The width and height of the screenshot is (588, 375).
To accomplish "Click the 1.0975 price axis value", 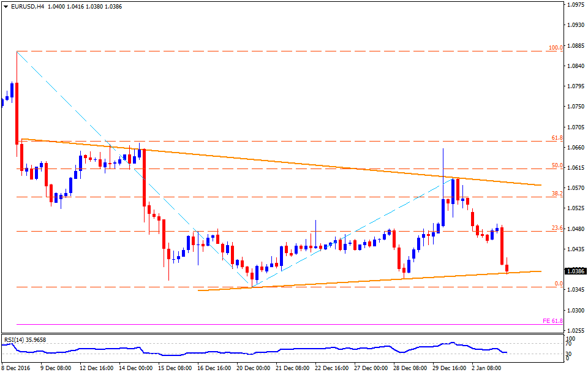I will (576, 4).
